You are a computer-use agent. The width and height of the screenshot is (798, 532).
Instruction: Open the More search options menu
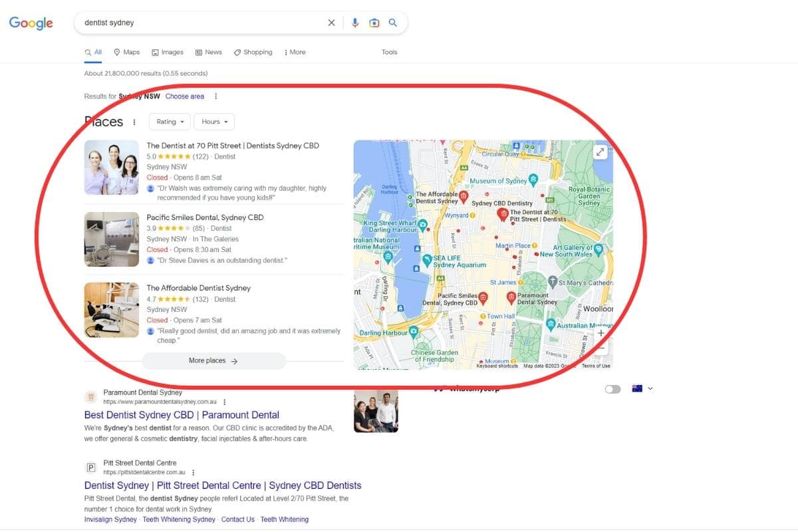click(x=295, y=52)
